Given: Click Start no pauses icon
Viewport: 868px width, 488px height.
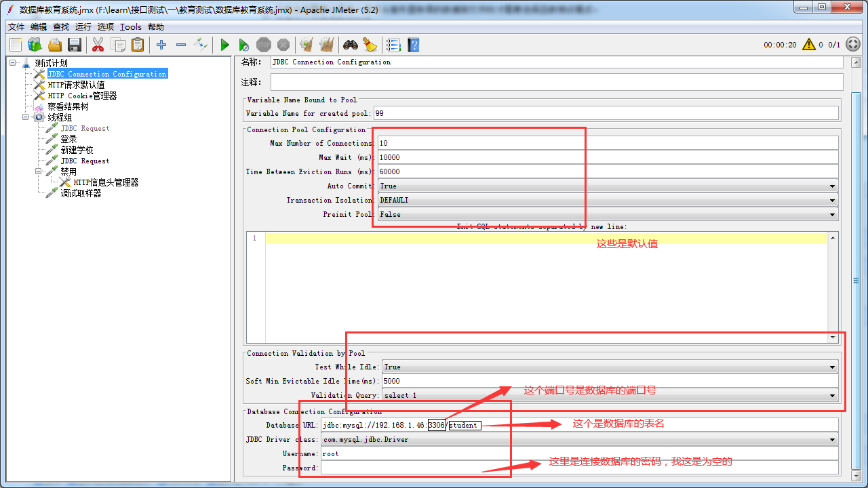Looking at the screenshot, I should [x=244, y=45].
